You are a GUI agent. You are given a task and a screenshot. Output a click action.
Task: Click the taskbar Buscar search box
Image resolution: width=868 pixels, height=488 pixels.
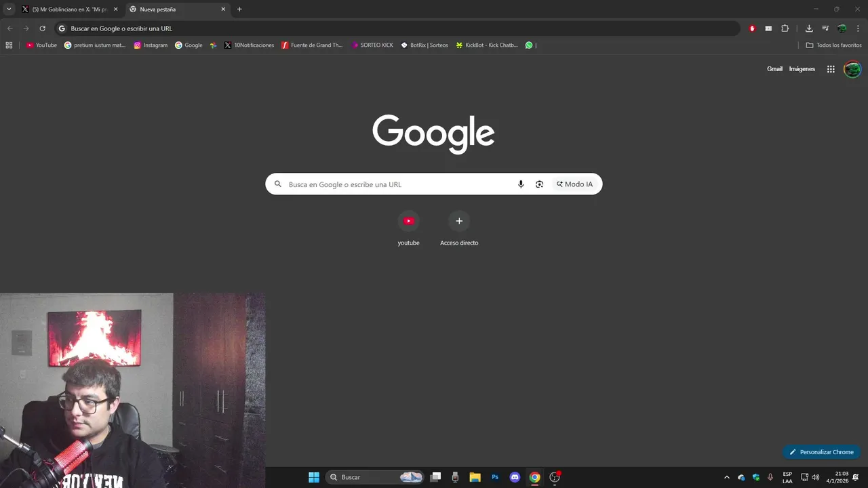[x=375, y=477]
